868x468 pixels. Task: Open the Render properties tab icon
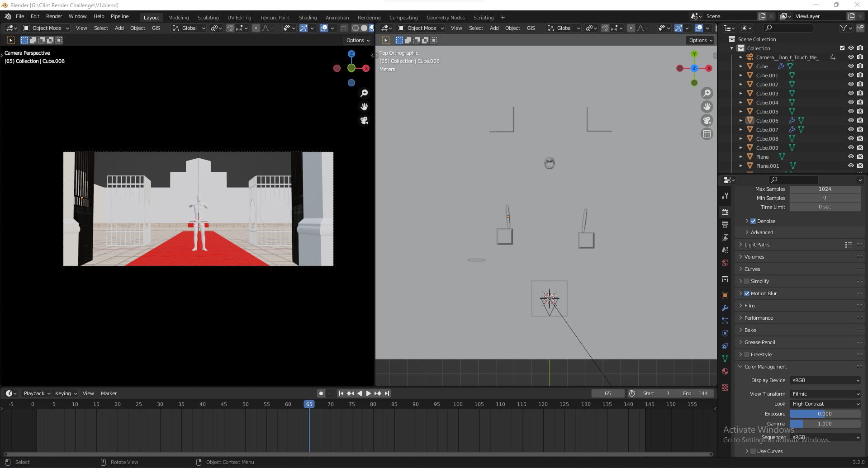pos(725,212)
